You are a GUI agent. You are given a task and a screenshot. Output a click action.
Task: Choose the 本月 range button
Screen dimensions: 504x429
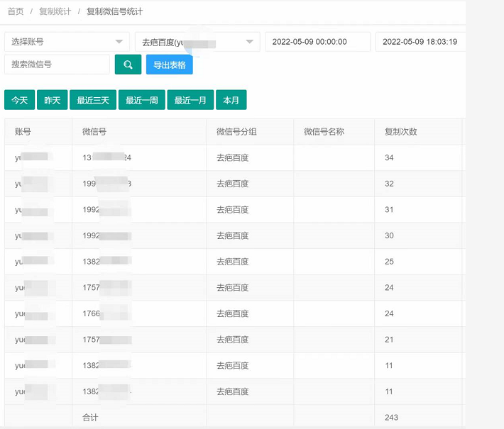pos(231,101)
